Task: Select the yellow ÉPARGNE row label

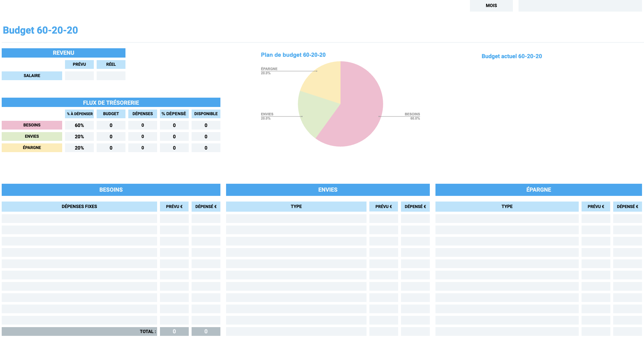Action: click(32, 148)
